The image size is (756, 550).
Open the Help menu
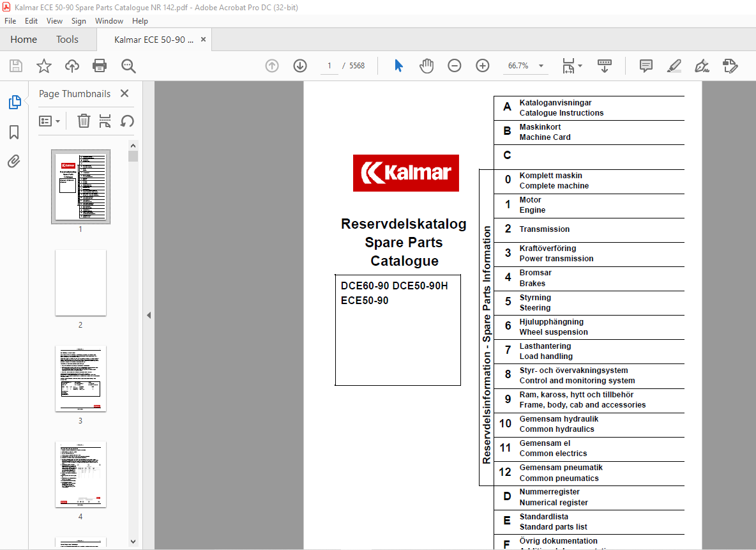pos(140,20)
